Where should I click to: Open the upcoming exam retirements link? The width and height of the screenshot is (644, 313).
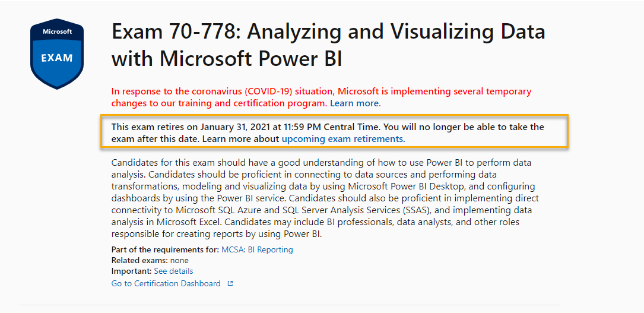point(342,139)
